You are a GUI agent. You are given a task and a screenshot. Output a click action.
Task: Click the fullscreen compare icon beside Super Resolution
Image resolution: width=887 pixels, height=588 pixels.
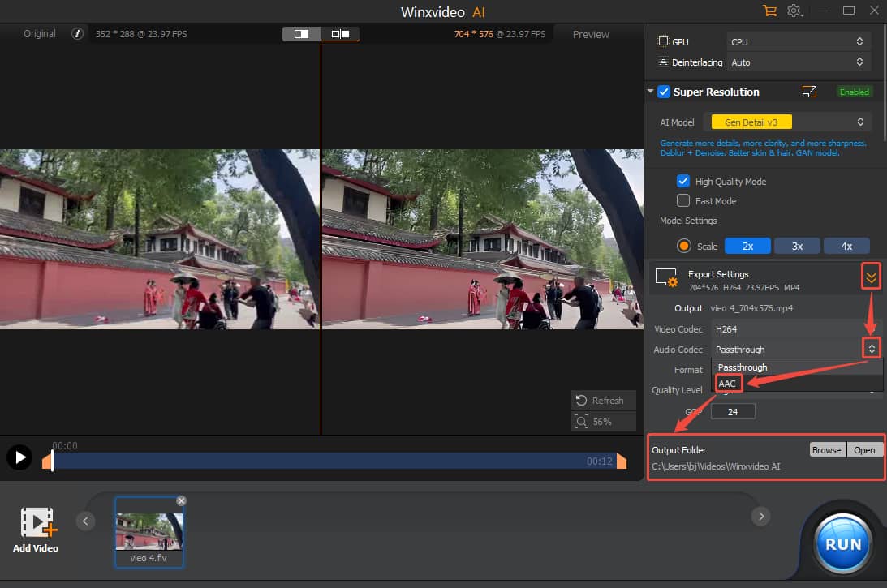pyautogui.click(x=809, y=92)
